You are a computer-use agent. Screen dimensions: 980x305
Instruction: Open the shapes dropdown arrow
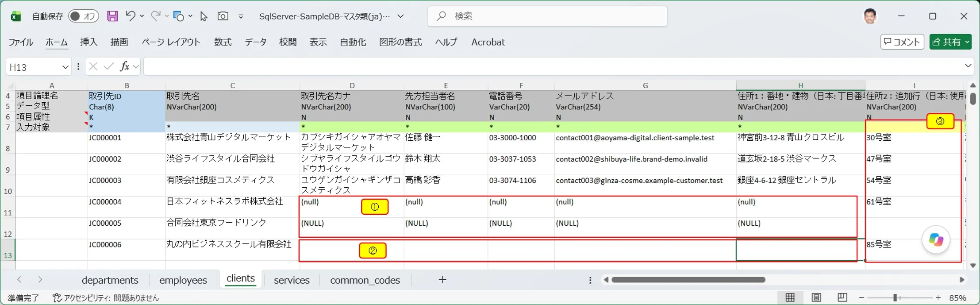(190, 16)
